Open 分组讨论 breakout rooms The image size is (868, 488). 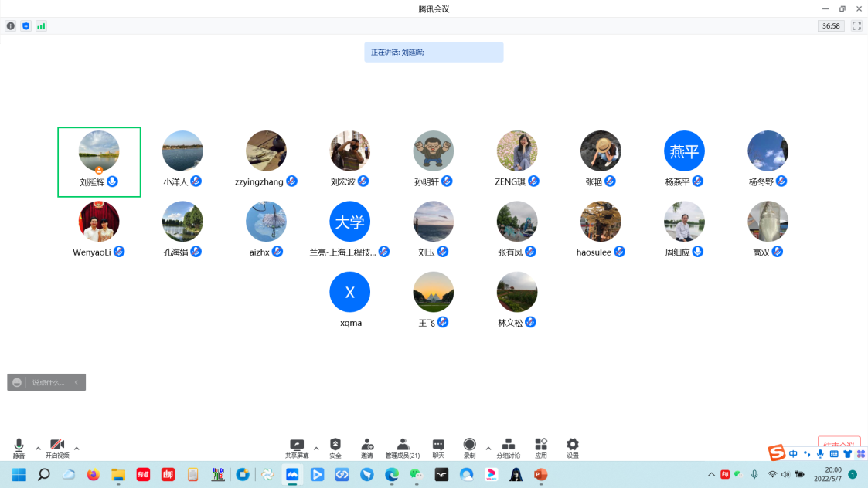point(509,447)
